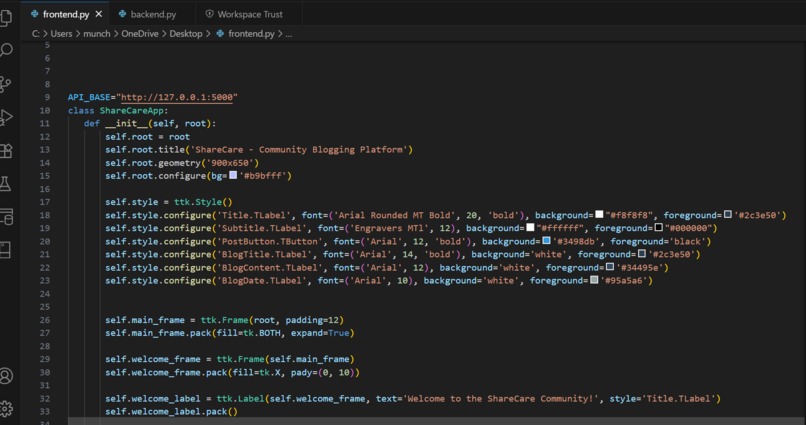The width and height of the screenshot is (806, 425).
Task: Open color picker for #34495e swatch
Action: click(x=610, y=267)
